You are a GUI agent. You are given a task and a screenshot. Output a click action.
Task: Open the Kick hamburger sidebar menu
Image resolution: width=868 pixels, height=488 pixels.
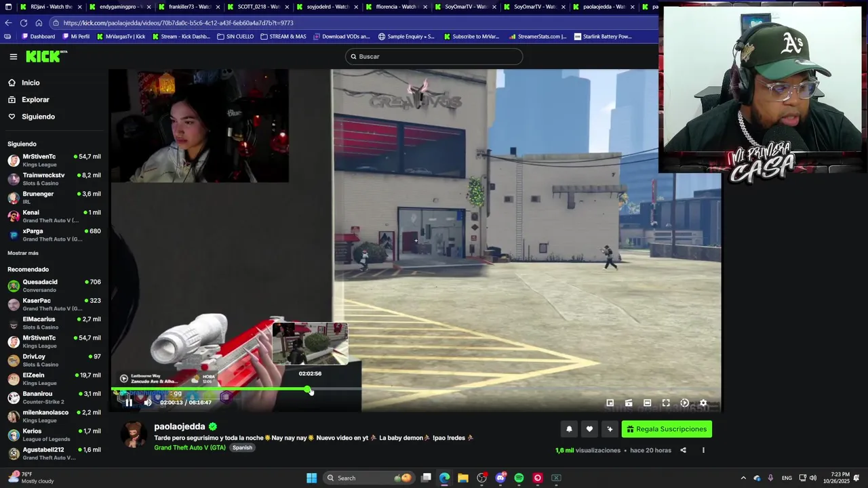click(x=13, y=56)
